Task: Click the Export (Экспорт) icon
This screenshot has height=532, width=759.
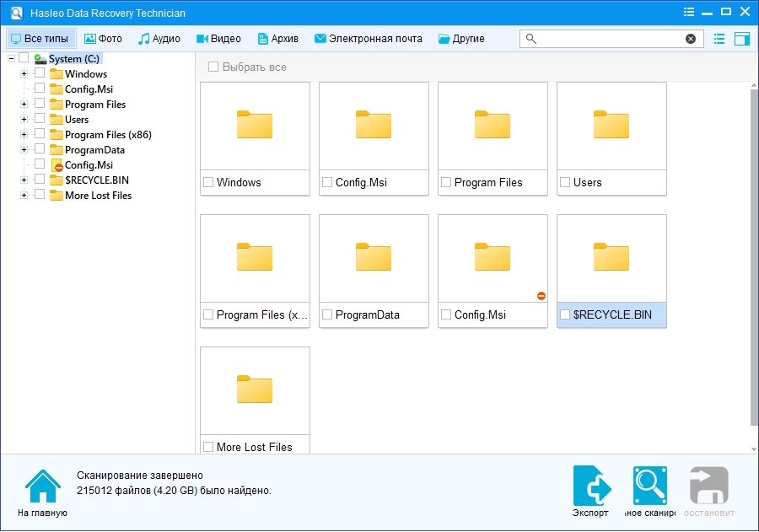Action: coord(590,486)
